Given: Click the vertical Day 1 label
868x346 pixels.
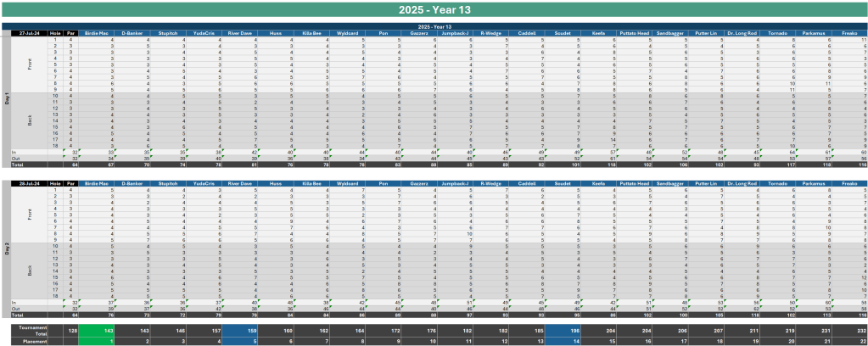Looking at the screenshot, I should coord(8,98).
